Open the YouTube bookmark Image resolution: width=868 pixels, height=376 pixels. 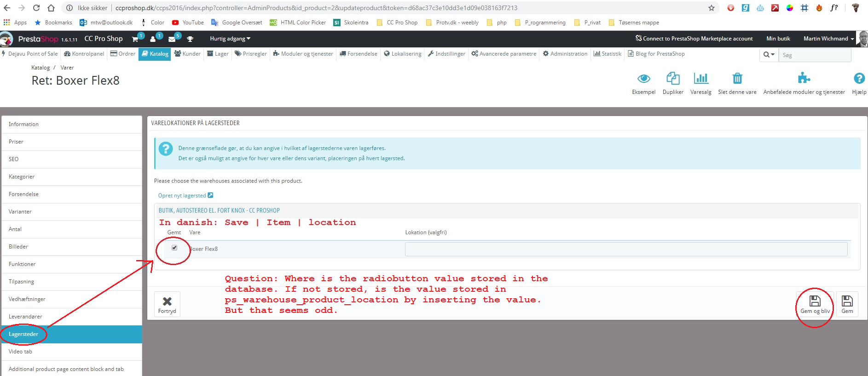point(188,22)
